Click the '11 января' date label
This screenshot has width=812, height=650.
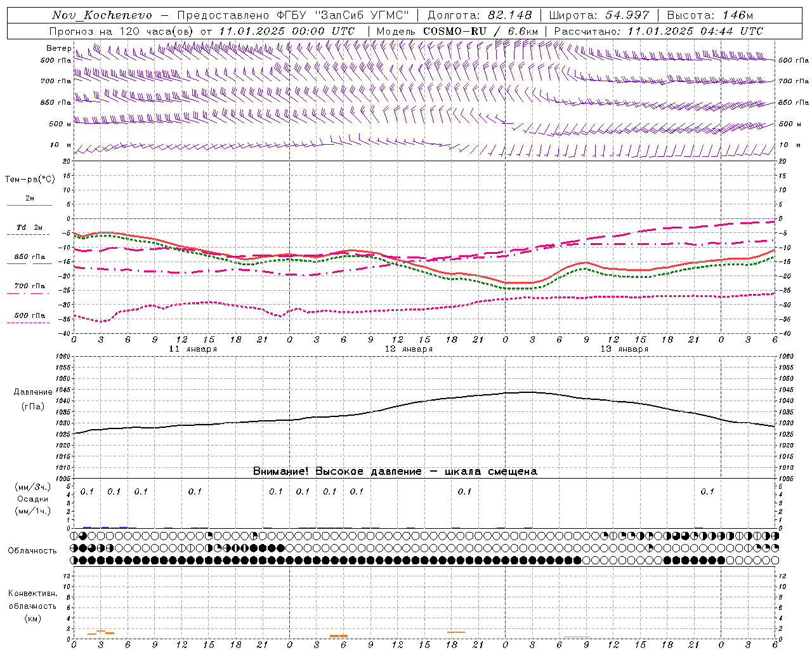193,349
